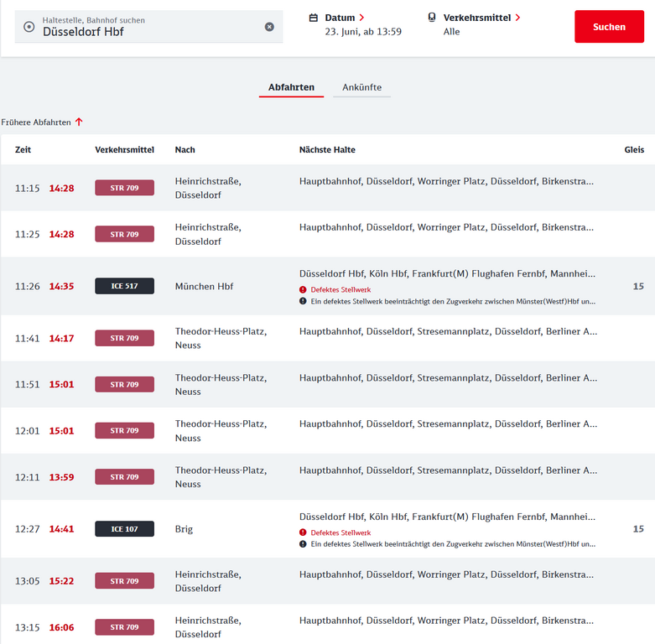Click scheduled time 12:27
Image resolution: width=655 pixels, height=644 pixels.
pos(27,529)
